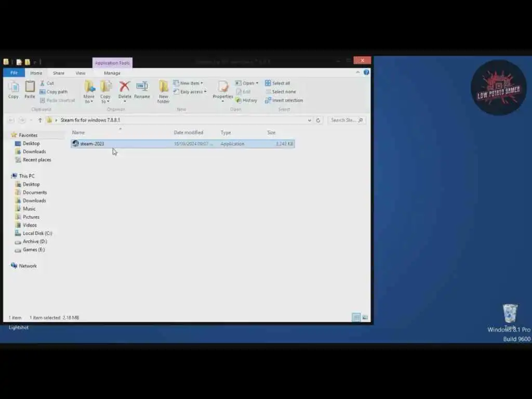Select the steam-2023 application file
This screenshot has width=532, height=399.
182,144
